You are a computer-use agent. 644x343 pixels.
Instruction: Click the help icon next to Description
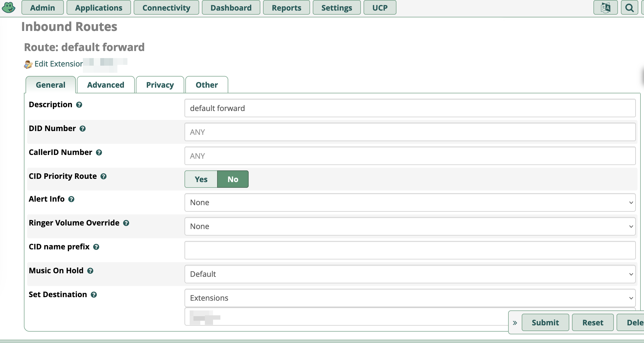(79, 105)
